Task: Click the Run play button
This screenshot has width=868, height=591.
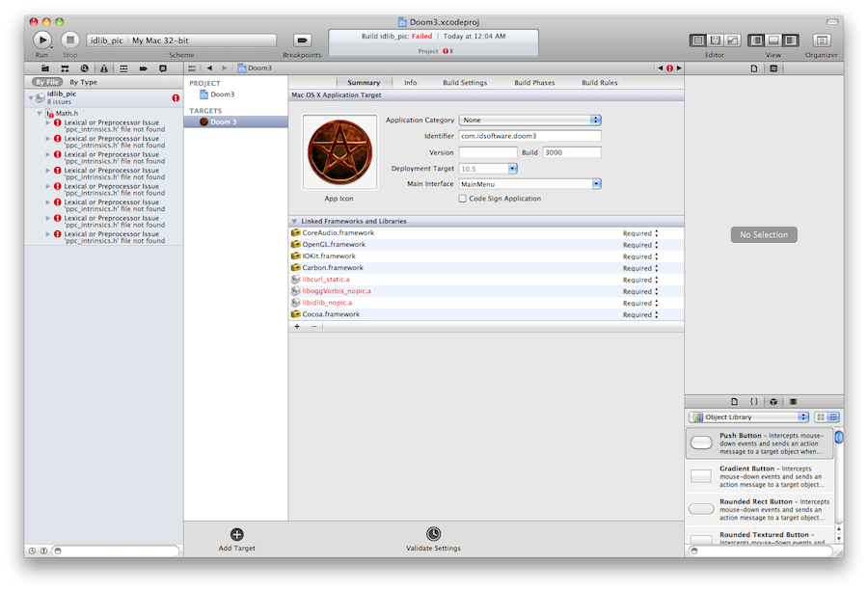Action: click(x=42, y=40)
